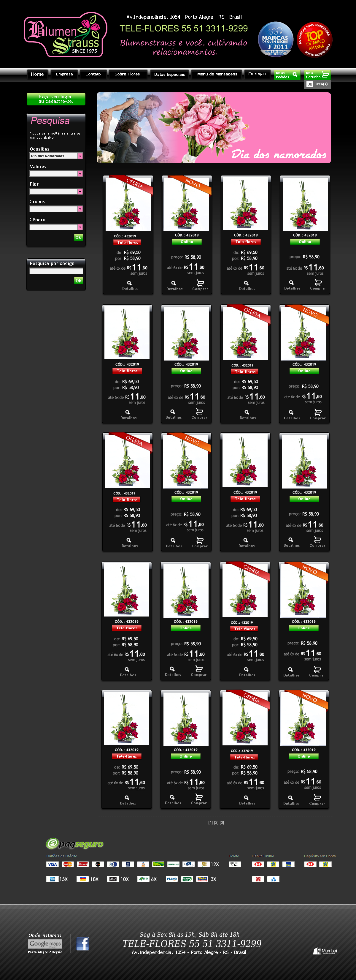Go to results page [2] link
The height and width of the screenshot is (980, 356).
tap(216, 823)
